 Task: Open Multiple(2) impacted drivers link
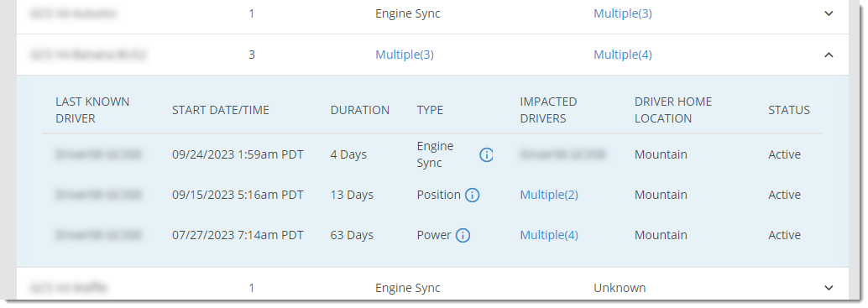549,196
